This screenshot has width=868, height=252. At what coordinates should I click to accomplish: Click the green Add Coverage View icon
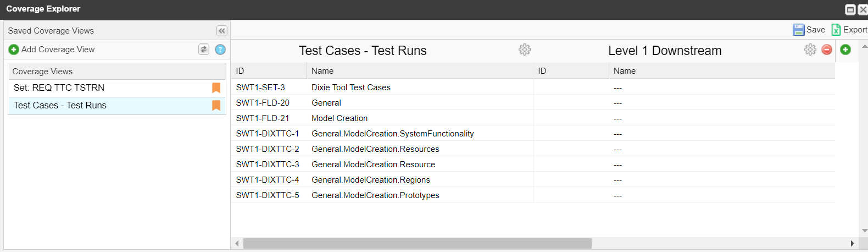14,50
